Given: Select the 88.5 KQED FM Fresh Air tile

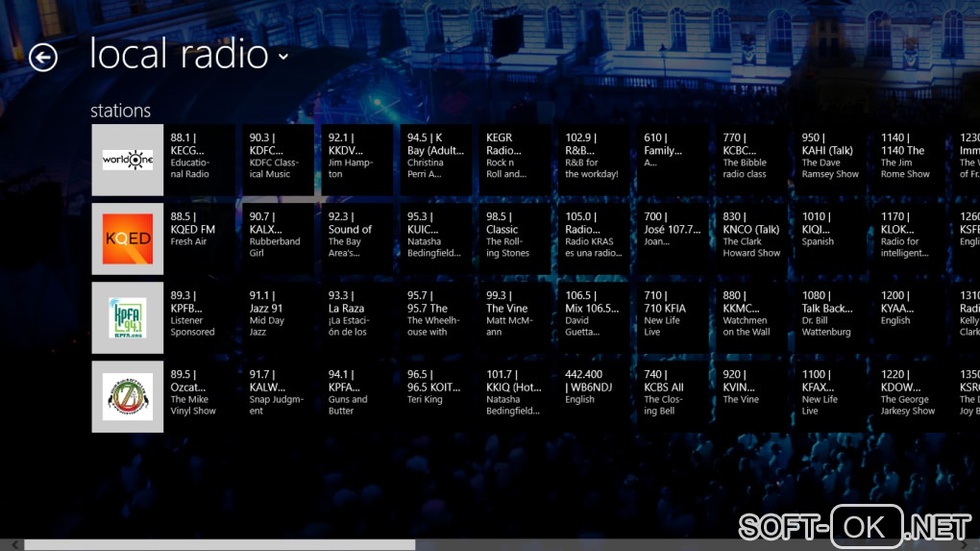Looking at the screenshot, I should (200, 238).
